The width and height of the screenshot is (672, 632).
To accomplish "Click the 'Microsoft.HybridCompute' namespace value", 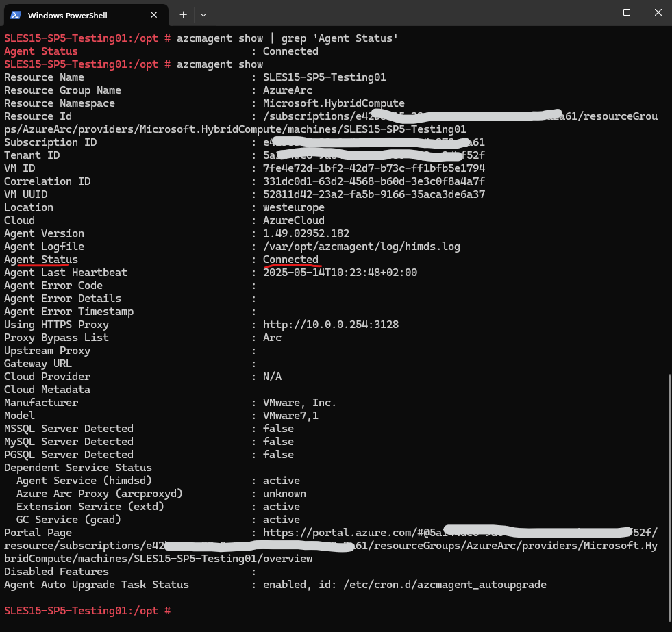I will 334,103.
